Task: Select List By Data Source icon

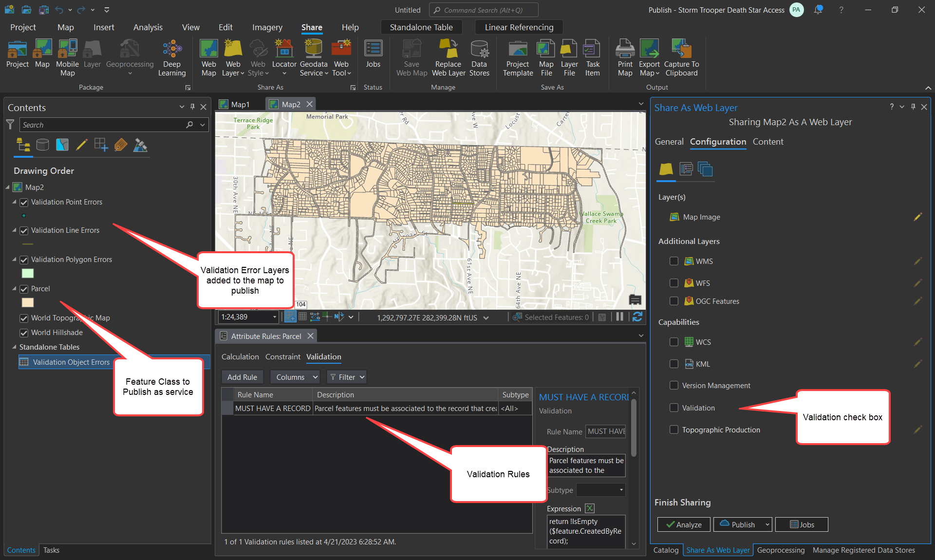Action: pos(43,145)
